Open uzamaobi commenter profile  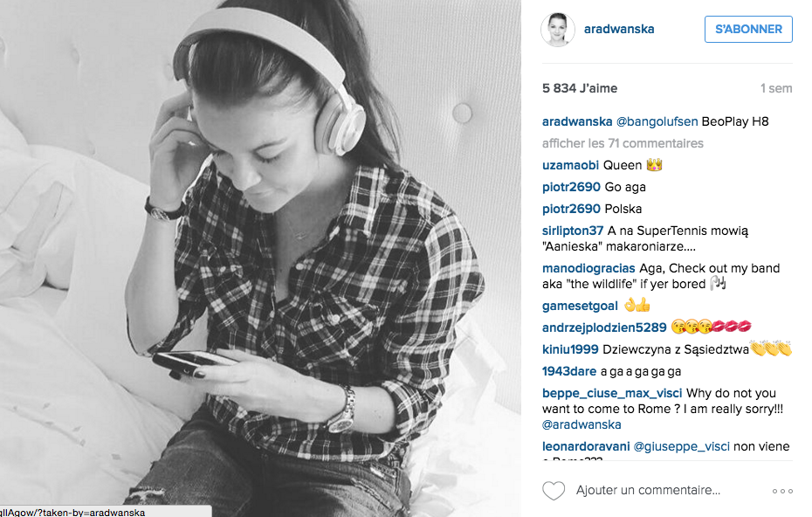tap(570, 165)
